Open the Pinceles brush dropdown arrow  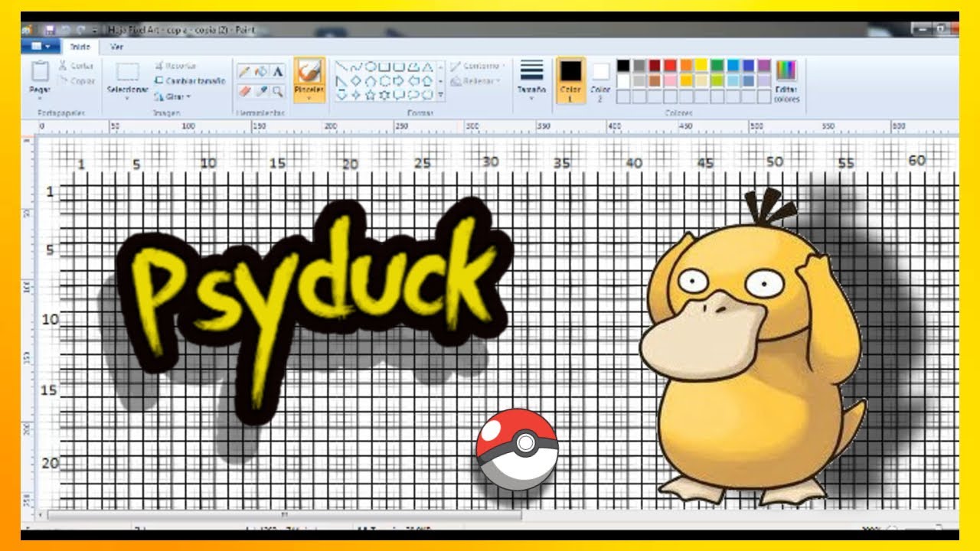click(309, 96)
